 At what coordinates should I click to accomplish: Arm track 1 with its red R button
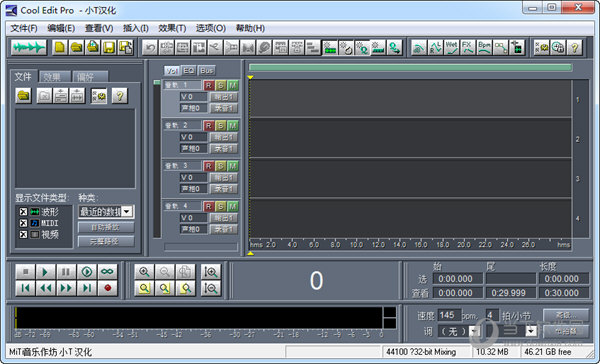click(x=209, y=85)
